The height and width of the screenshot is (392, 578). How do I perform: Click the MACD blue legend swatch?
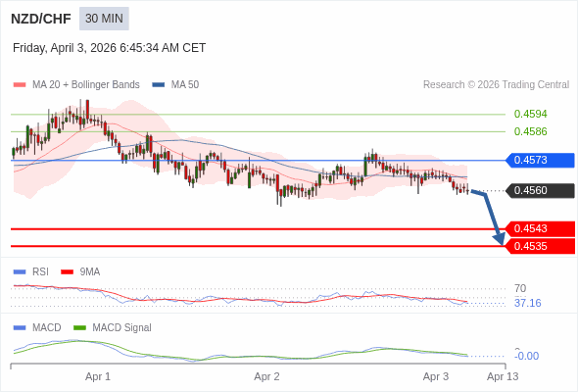(20, 328)
